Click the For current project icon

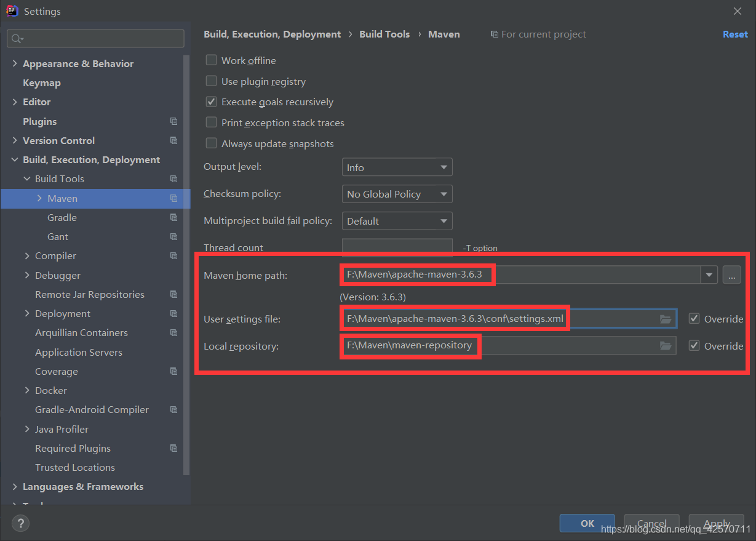click(494, 34)
